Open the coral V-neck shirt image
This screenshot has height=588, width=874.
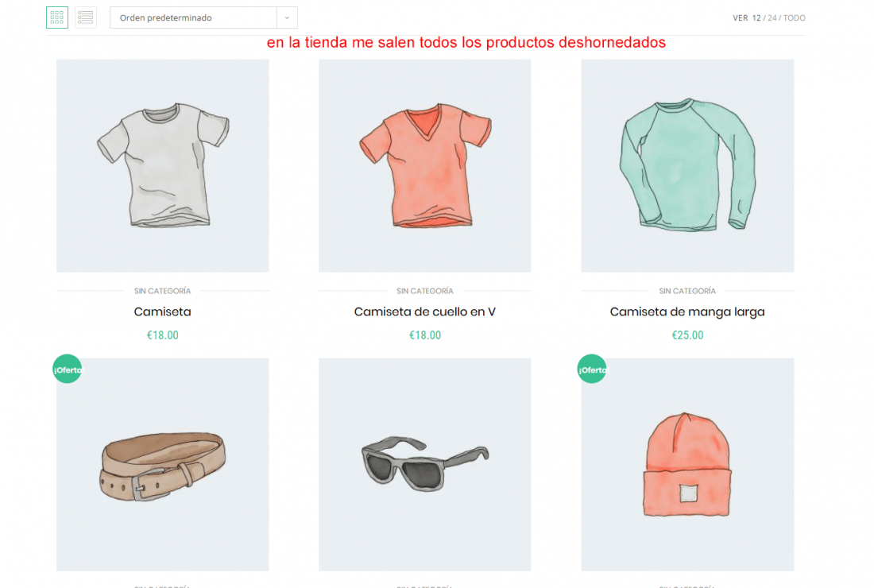(425, 165)
